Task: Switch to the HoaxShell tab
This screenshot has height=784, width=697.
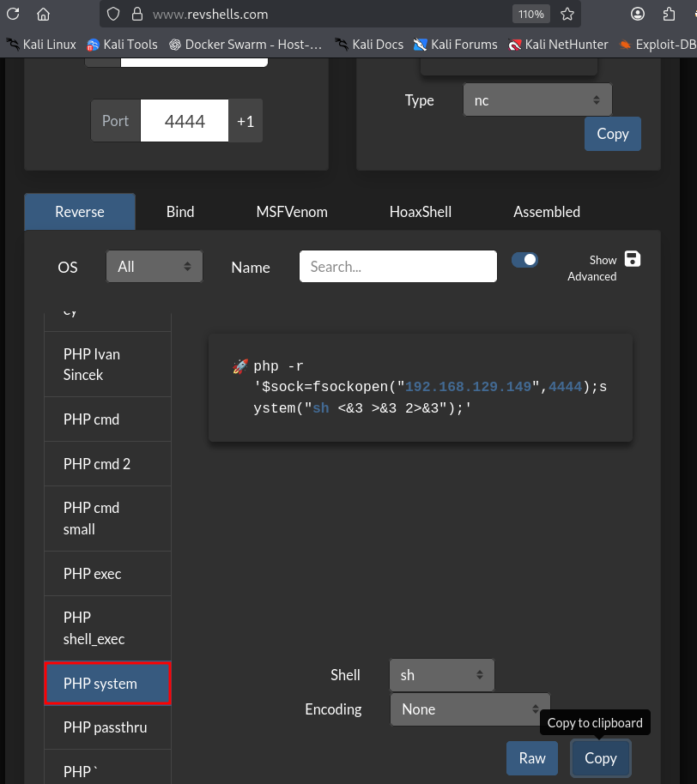Action: pyautogui.click(x=421, y=212)
